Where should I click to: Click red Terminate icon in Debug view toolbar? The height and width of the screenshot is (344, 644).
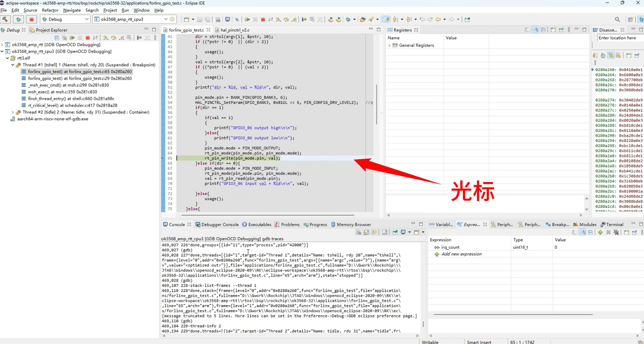tap(88, 38)
